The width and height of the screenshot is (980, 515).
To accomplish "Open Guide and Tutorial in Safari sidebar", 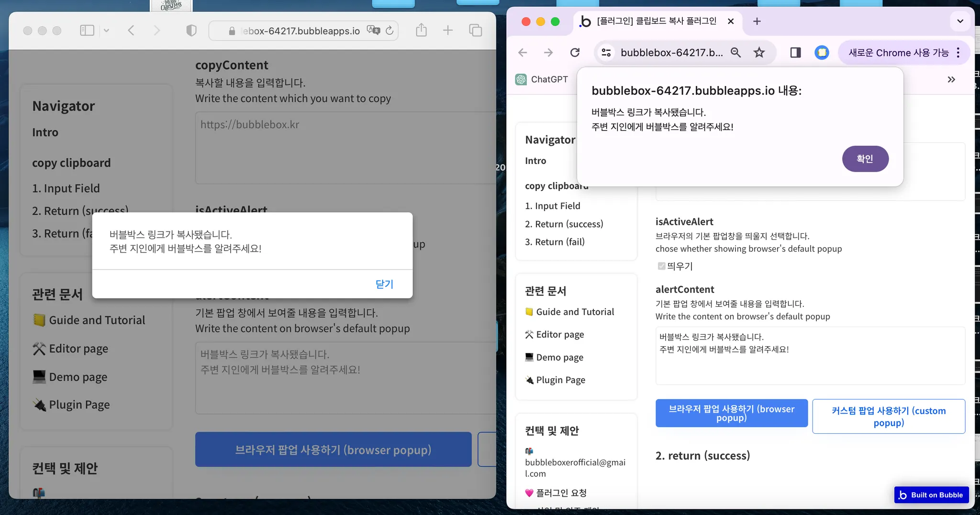I will point(89,320).
